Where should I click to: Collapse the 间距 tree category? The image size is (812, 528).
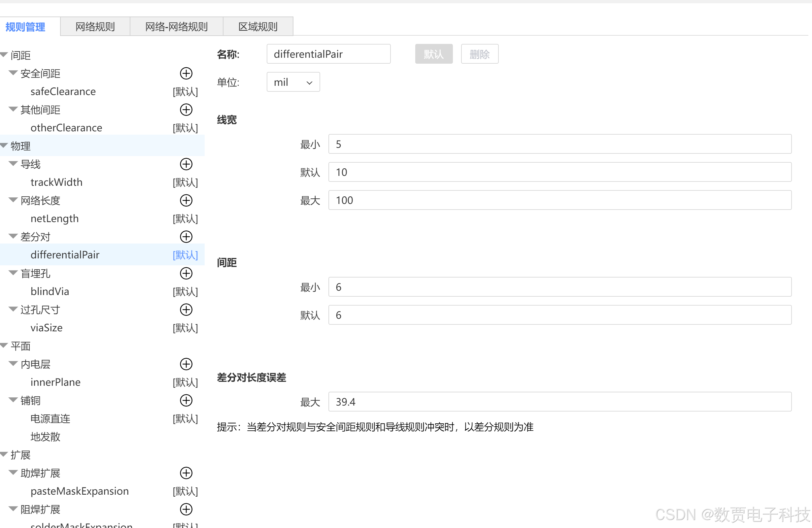[4, 54]
